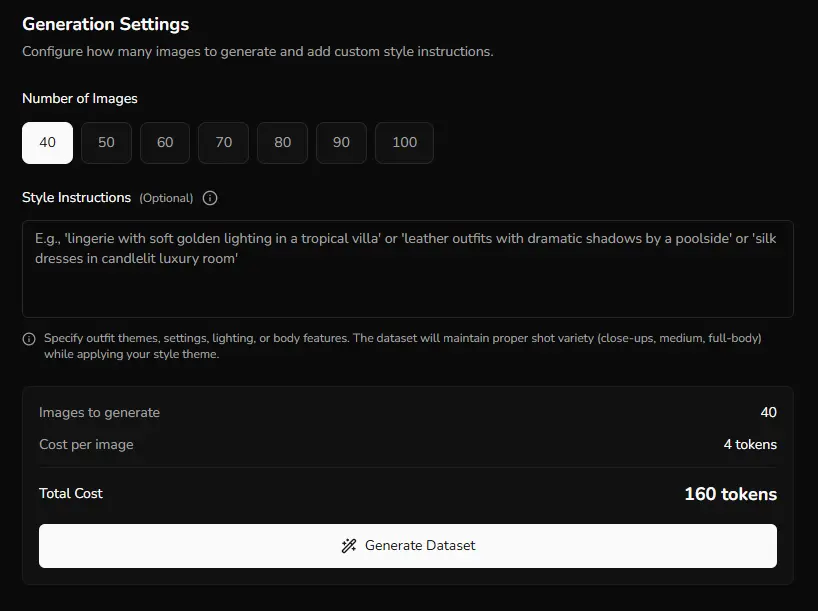Click the 160 tokens total cost value
This screenshot has height=611, width=818.
tap(730, 494)
